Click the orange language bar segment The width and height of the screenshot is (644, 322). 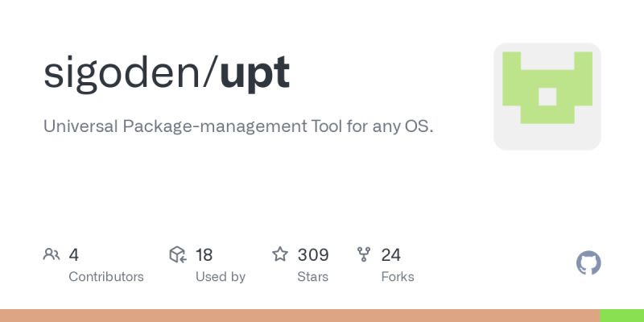(x=299, y=316)
